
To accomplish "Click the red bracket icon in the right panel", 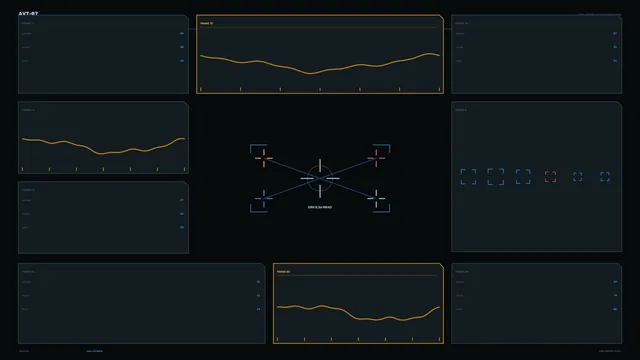I will 550,177.
